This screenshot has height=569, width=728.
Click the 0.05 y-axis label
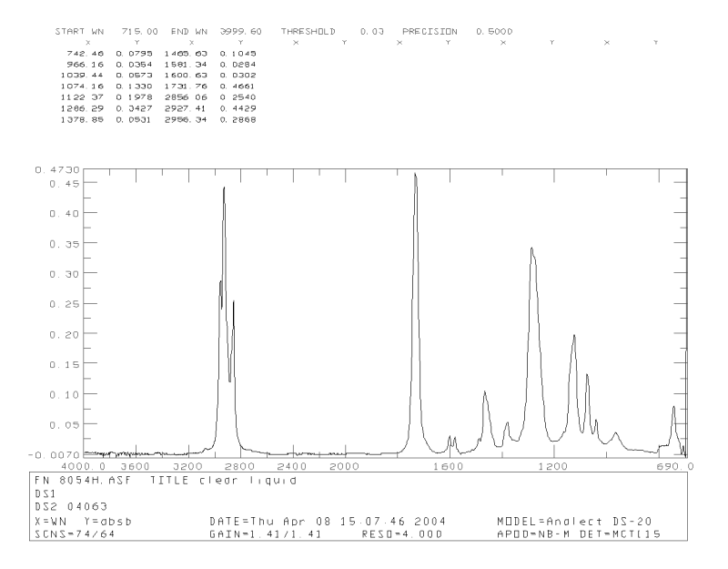[65, 425]
